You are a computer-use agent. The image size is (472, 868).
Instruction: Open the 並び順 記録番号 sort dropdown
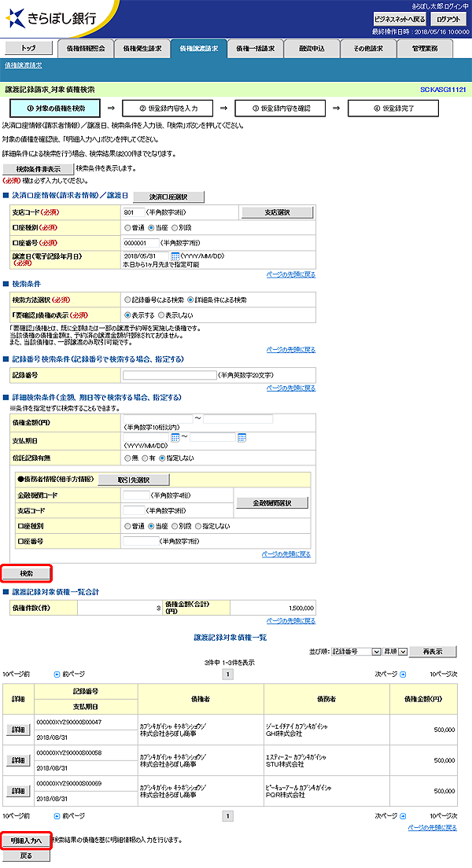pyautogui.click(x=356, y=652)
